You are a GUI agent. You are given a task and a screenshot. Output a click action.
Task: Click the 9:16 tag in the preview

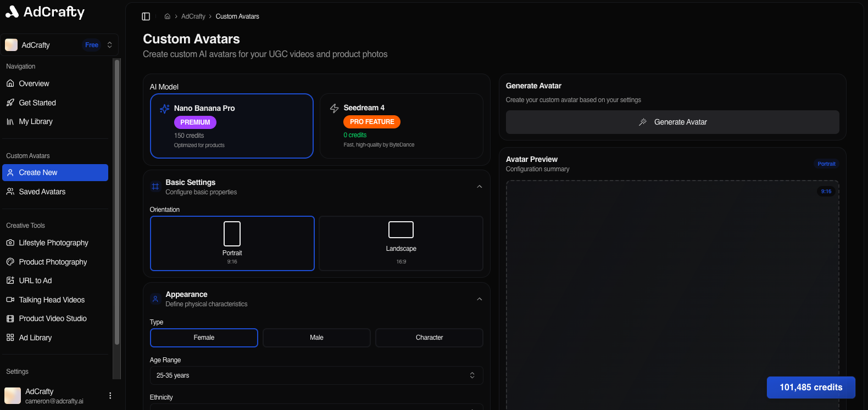(x=826, y=192)
